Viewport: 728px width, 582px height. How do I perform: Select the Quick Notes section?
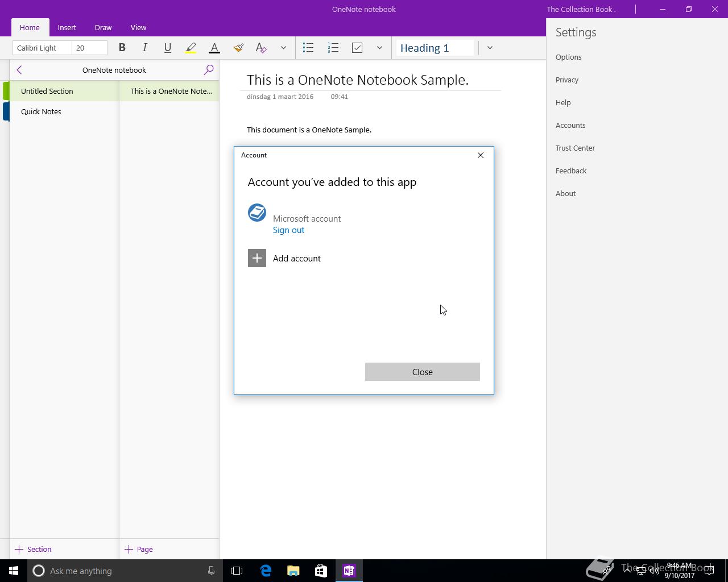click(x=64, y=111)
